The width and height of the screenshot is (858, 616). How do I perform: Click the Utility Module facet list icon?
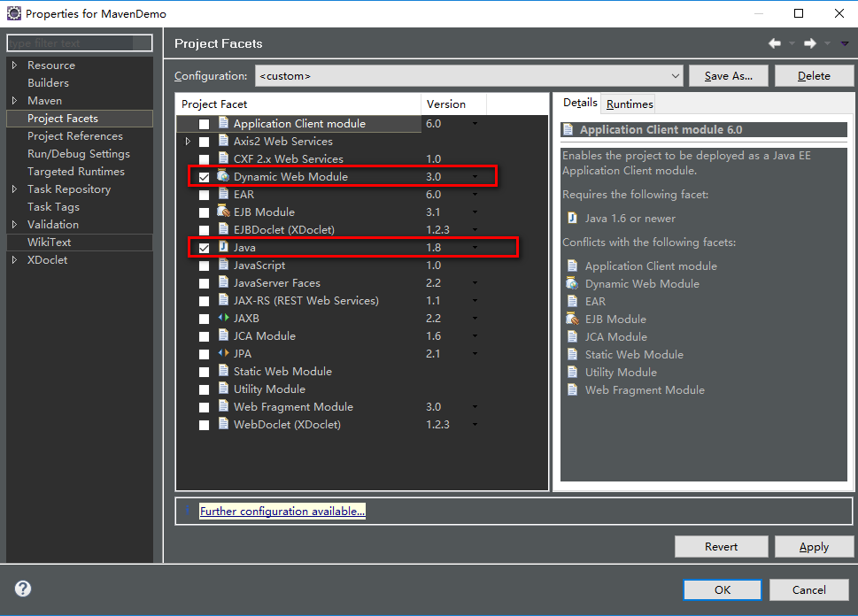pos(223,388)
